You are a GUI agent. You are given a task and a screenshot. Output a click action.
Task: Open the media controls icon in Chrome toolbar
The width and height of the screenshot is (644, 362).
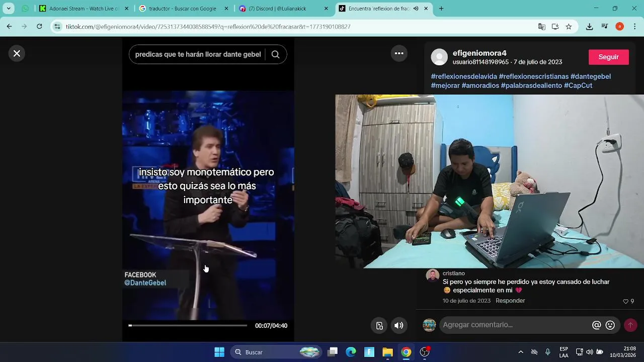tap(605, 27)
